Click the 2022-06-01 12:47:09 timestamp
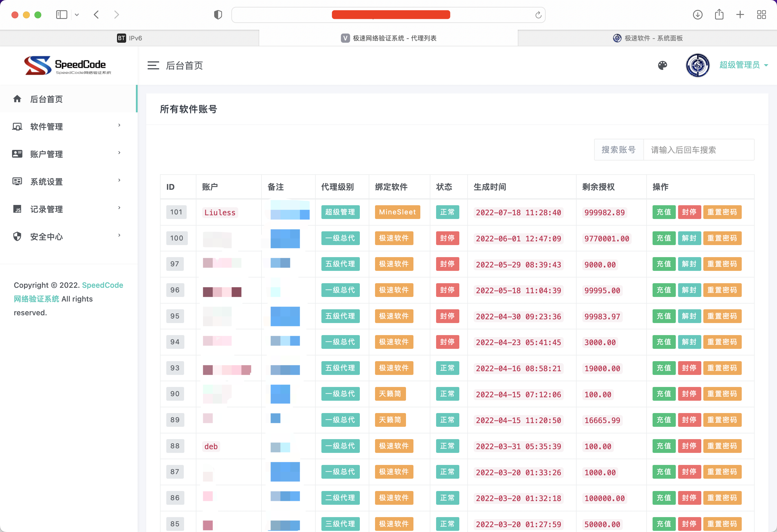The width and height of the screenshot is (777, 532). (518, 238)
